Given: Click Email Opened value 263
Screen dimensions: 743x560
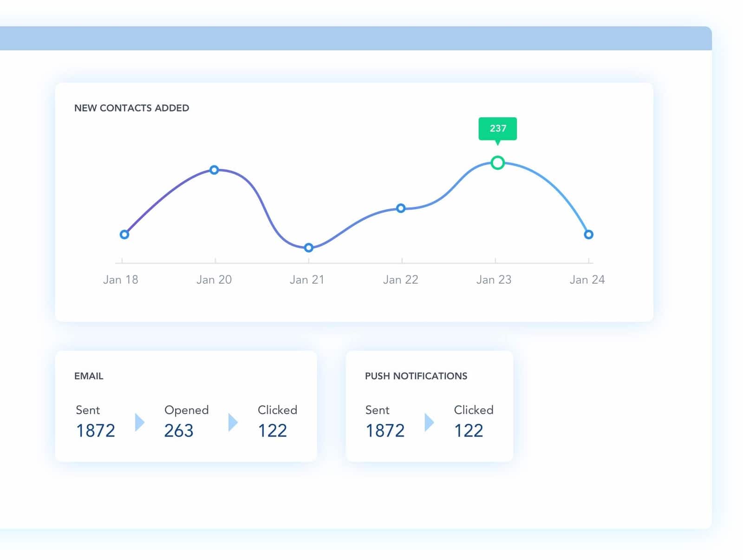Looking at the screenshot, I should coord(179,431).
